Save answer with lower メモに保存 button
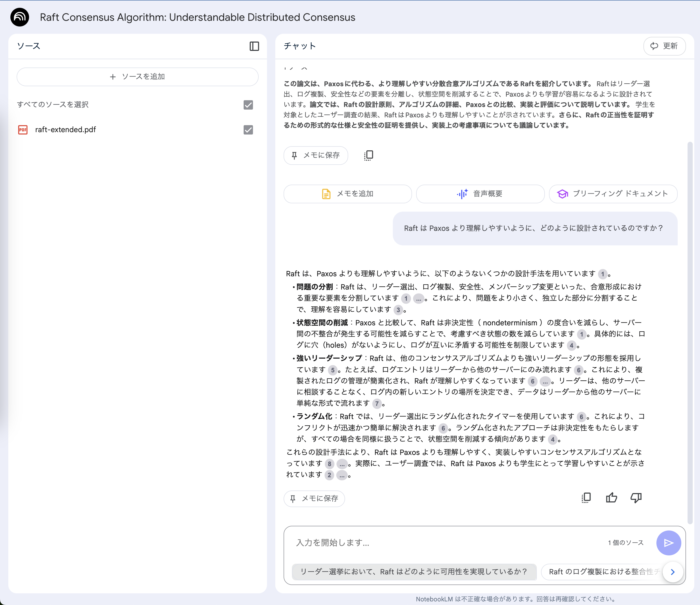700x605 pixels. [314, 499]
